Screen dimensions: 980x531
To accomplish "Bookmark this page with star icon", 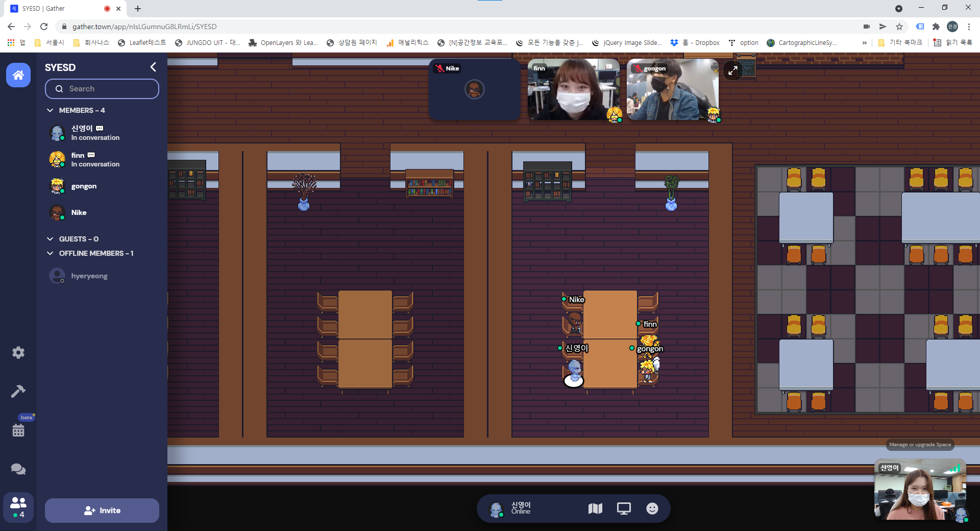I will click(x=899, y=27).
